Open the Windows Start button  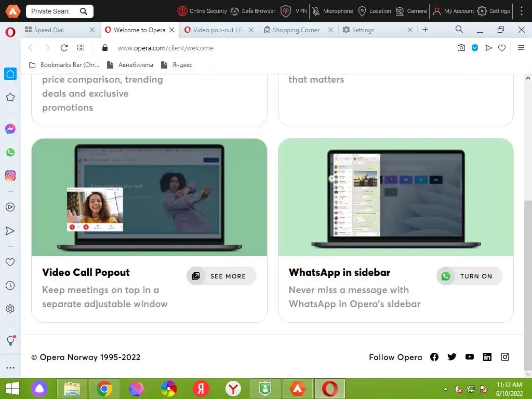click(12, 389)
